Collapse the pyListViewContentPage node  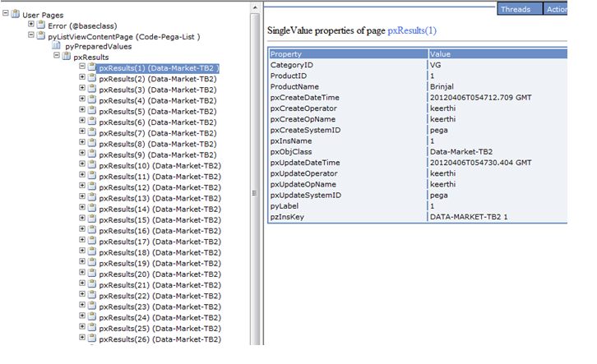(31, 35)
